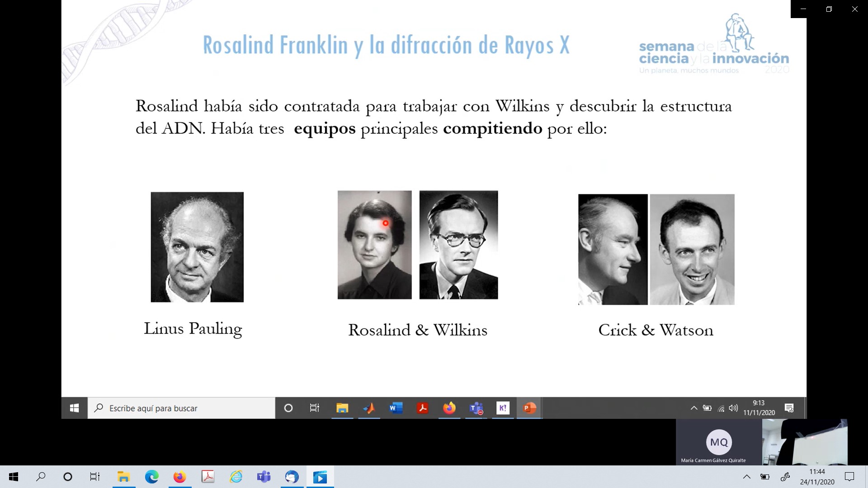Open the Windows Ink Workspace pen icon
The width and height of the screenshot is (868, 488).
pyautogui.click(x=785, y=477)
